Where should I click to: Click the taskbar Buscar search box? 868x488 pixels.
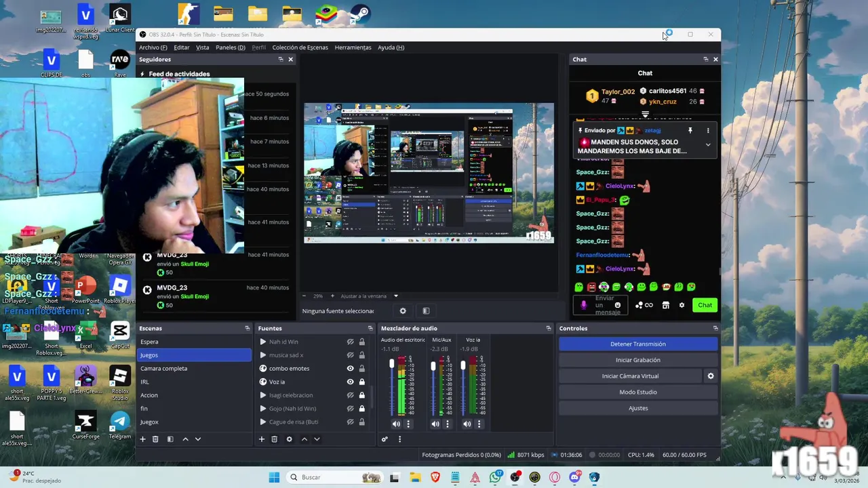[334, 477]
